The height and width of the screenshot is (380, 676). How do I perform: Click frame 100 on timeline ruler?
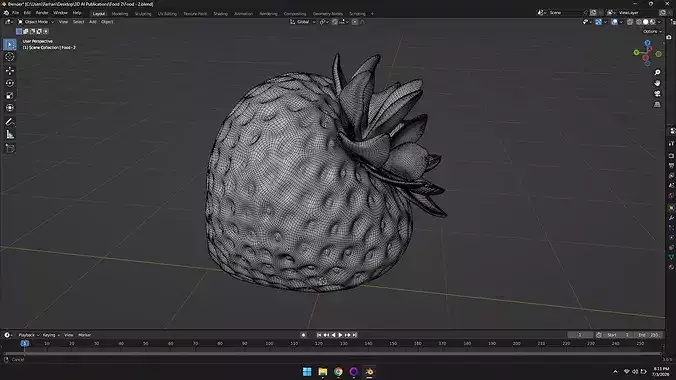tap(269, 344)
